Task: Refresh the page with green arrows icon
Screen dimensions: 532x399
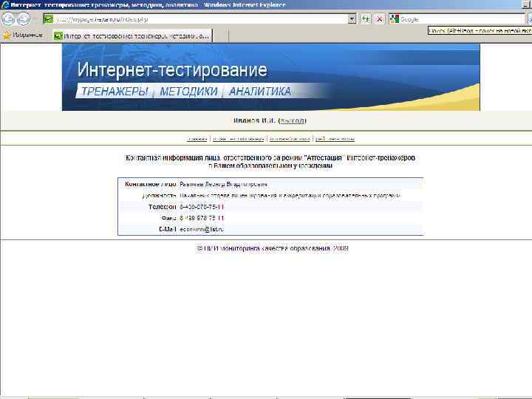Action: tap(366, 19)
